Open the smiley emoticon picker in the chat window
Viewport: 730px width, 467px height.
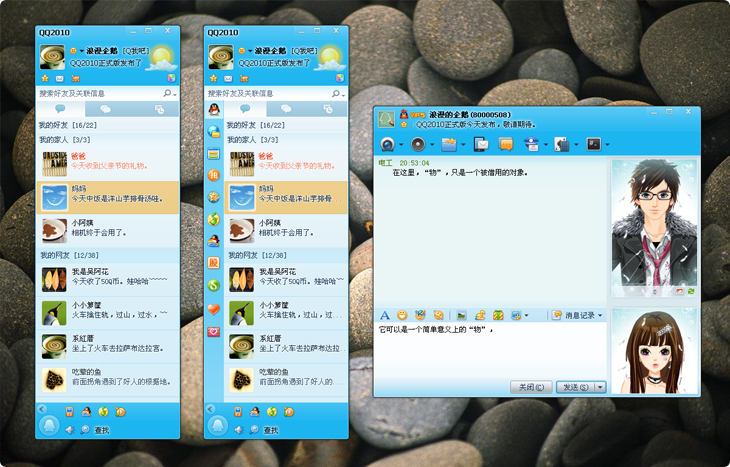pos(402,315)
